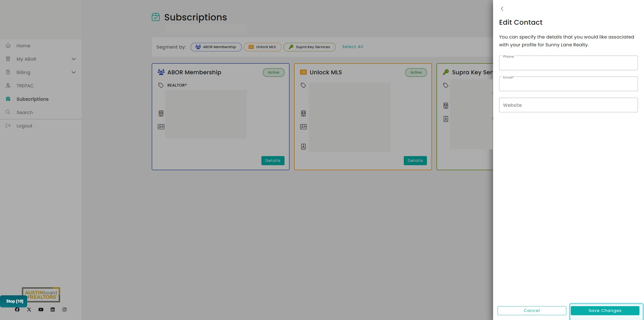Open Details for ABOR Membership
The height and width of the screenshot is (320, 644).
(x=273, y=161)
